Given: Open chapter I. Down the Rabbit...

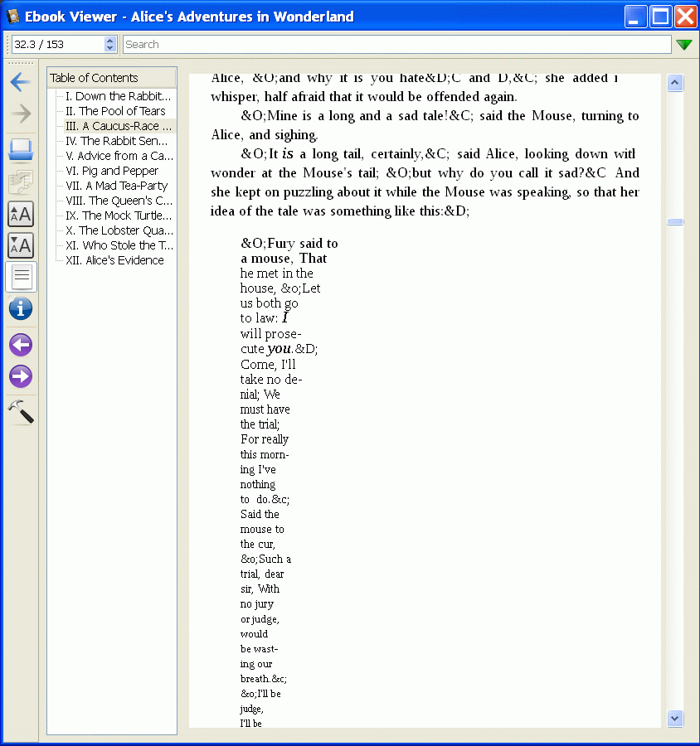Looking at the screenshot, I should (118, 96).
